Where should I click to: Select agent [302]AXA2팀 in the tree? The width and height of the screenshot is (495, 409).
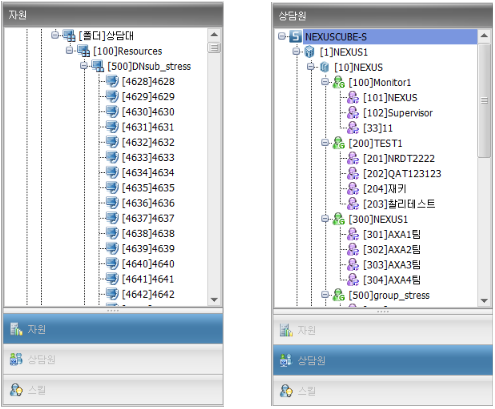392,249
